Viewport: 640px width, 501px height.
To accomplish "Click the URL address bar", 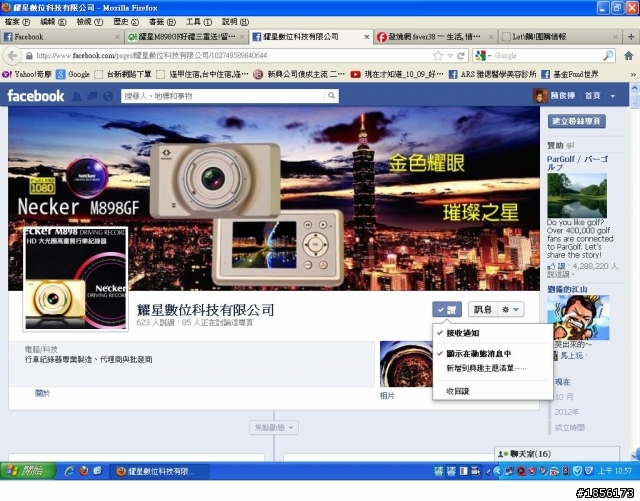I will click(233, 56).
